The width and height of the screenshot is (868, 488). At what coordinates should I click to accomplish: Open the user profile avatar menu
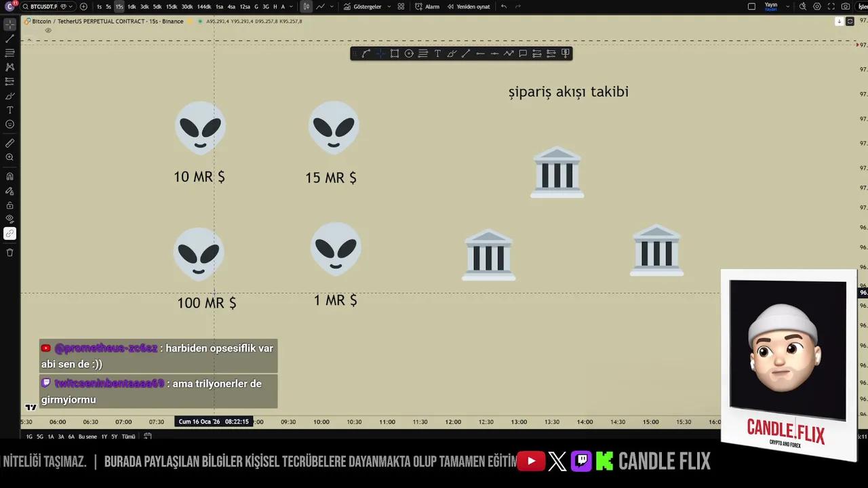click(9, 7)
